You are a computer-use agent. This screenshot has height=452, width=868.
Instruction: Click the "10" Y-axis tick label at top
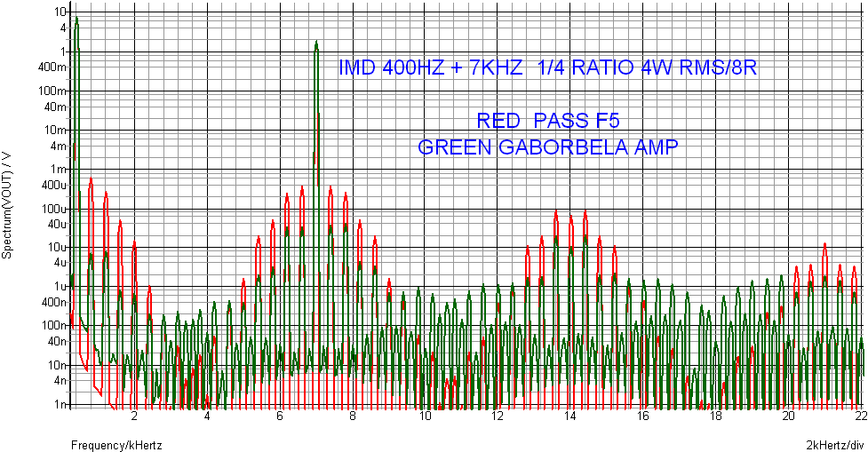coord(60,12)
